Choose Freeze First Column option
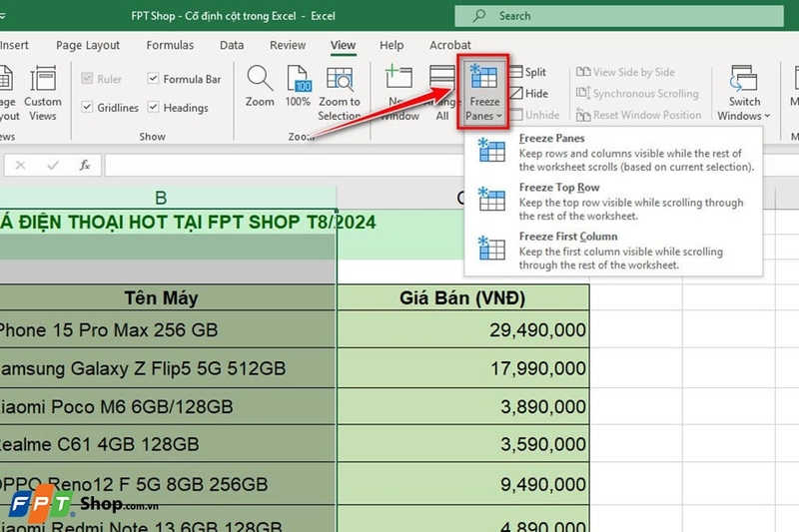 click(x=613, y=251)
